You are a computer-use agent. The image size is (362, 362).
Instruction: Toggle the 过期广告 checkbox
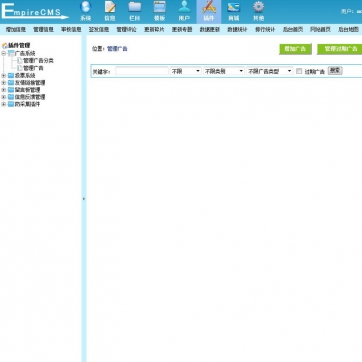(x=299, y=71)
